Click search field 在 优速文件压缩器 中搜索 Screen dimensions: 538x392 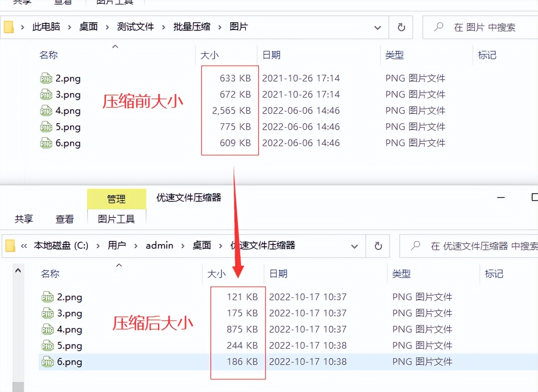point(469,246)
